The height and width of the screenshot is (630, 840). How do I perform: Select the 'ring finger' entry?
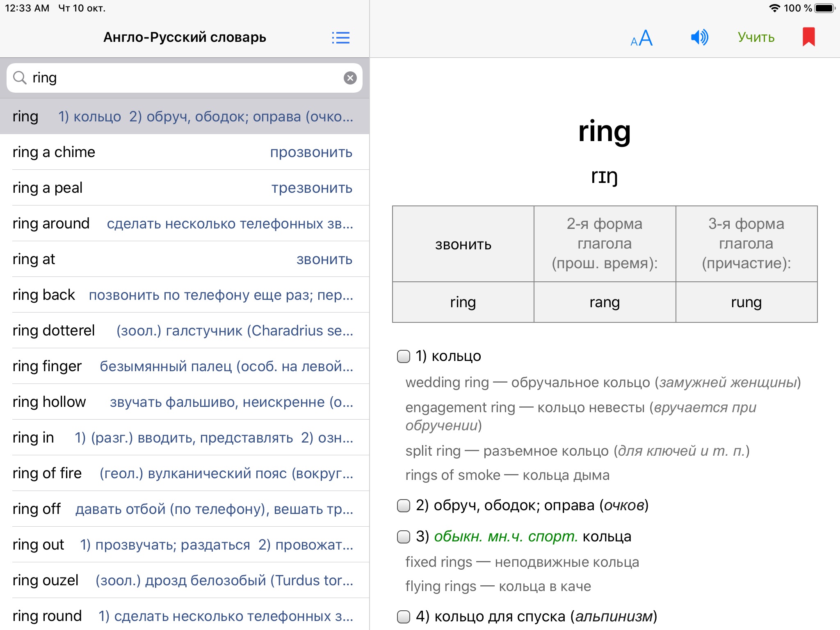click(183, 366)
